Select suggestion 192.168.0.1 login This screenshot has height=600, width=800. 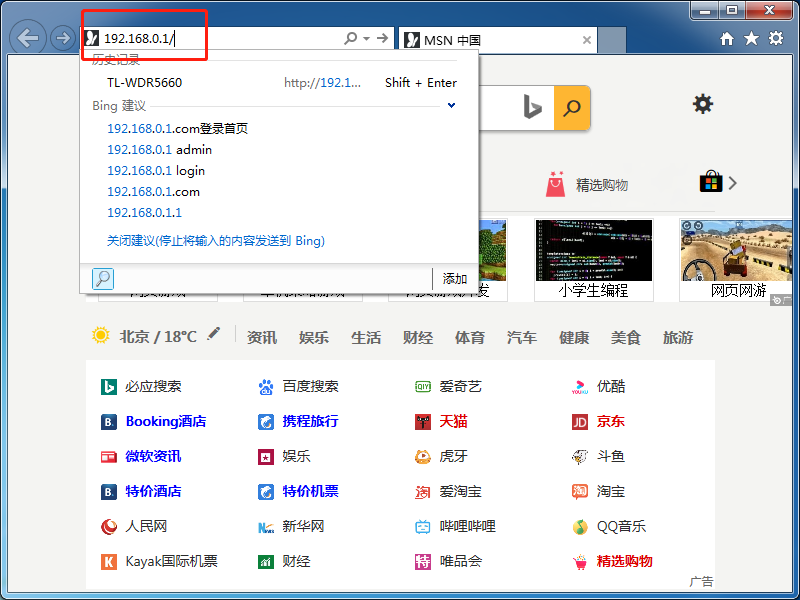click(x=156, y=170)
